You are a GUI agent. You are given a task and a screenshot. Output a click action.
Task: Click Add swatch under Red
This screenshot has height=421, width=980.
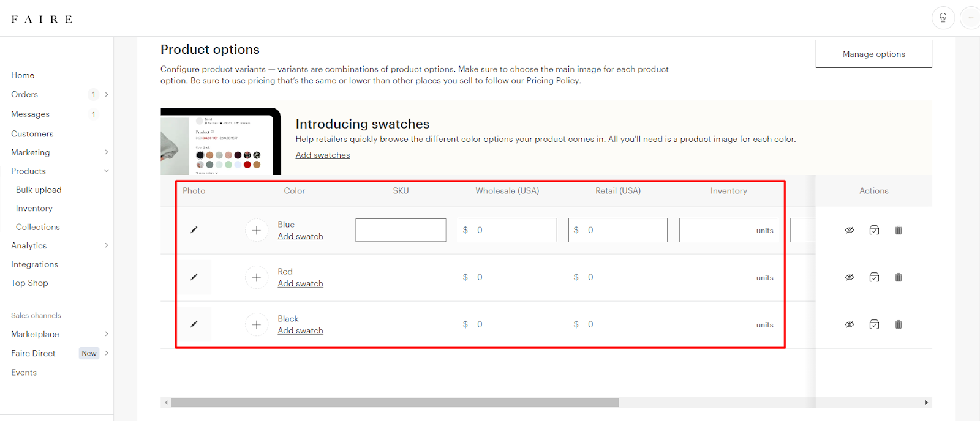(300, 284)
